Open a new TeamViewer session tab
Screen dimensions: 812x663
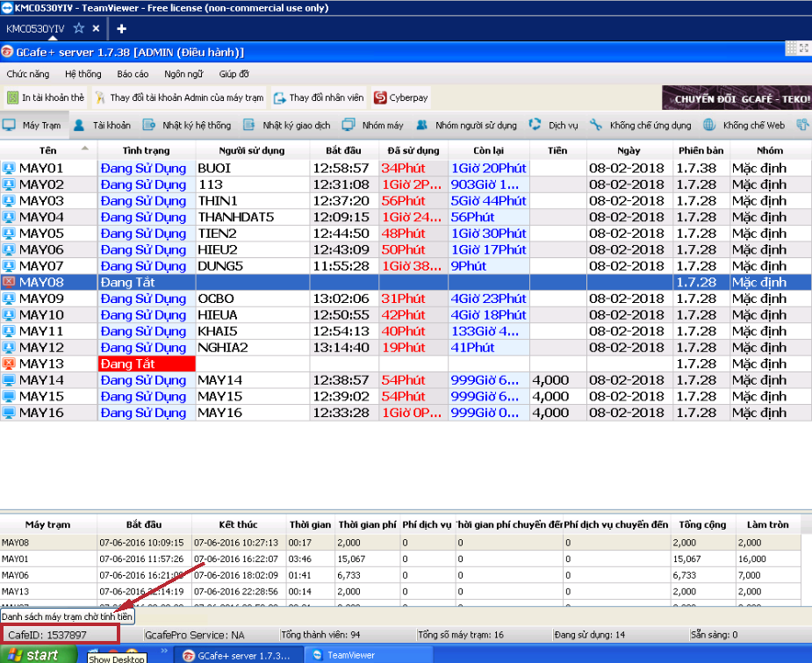[x=121, y=28]
